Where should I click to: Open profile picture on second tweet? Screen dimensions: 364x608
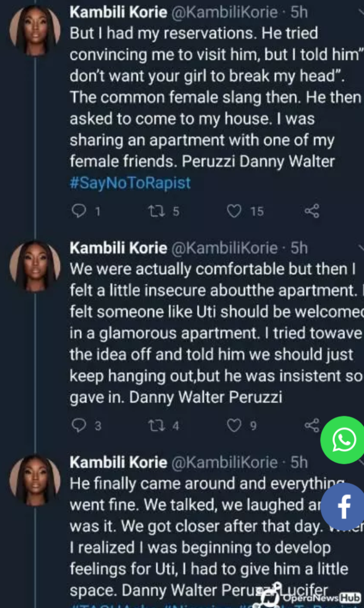coord(36,265)
